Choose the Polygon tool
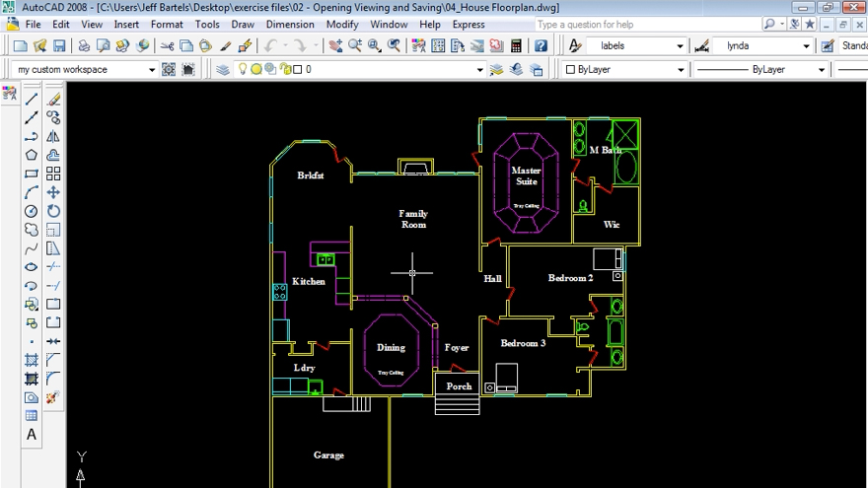Viewport: 868px width, 488px height. (32, 155)
